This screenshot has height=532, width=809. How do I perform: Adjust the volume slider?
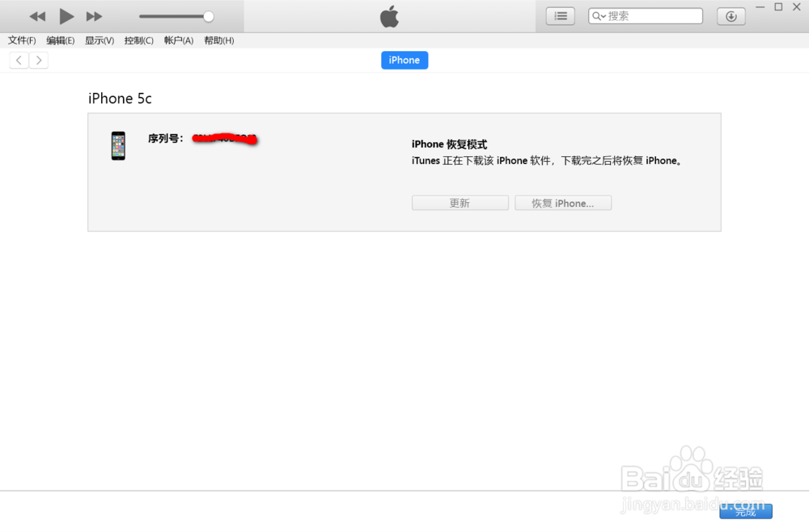pyautogui.click(x=207, y=15)
